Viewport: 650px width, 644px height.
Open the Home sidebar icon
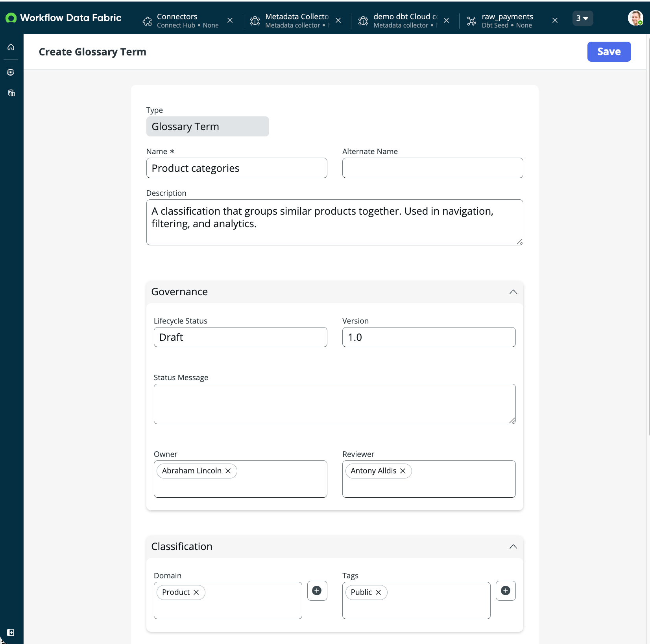point(11,47)
